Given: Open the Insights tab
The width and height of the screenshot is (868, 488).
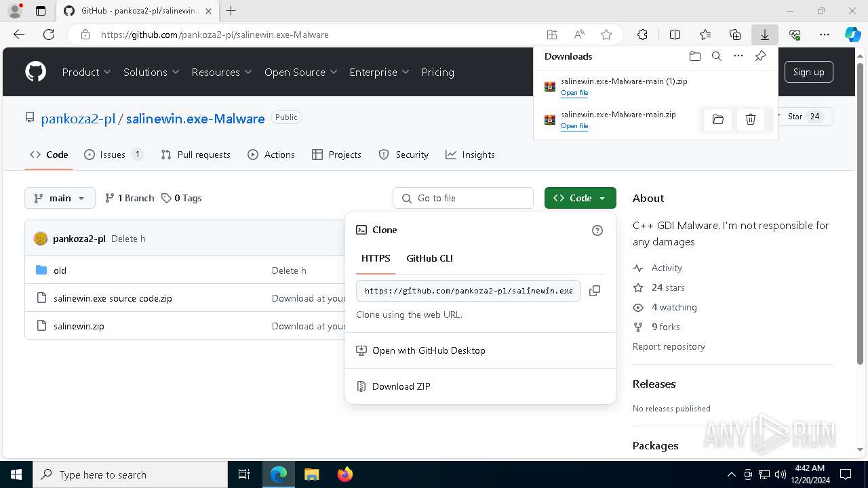Looking at the screenshot, I should tap(470, 155).
